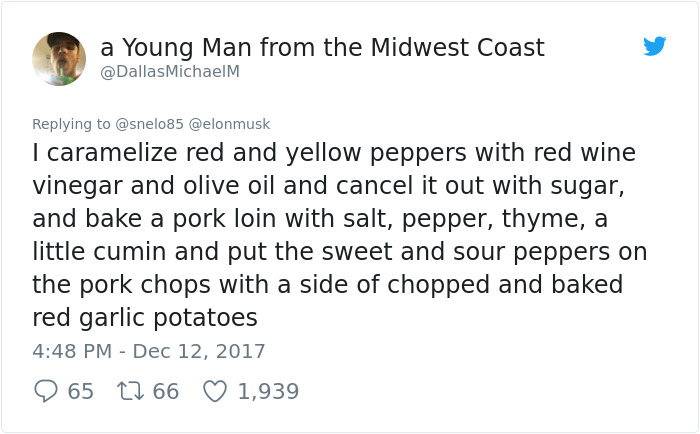Click the reply speech bubble icon

(x=45, y=391)
